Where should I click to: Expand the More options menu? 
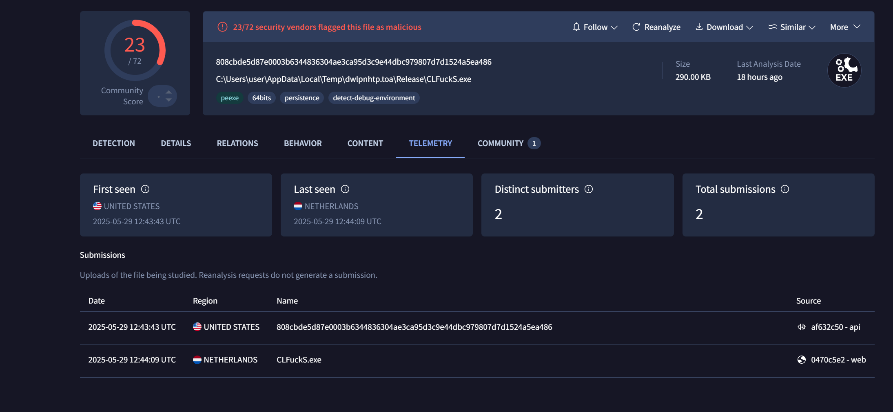click(843, 27)
